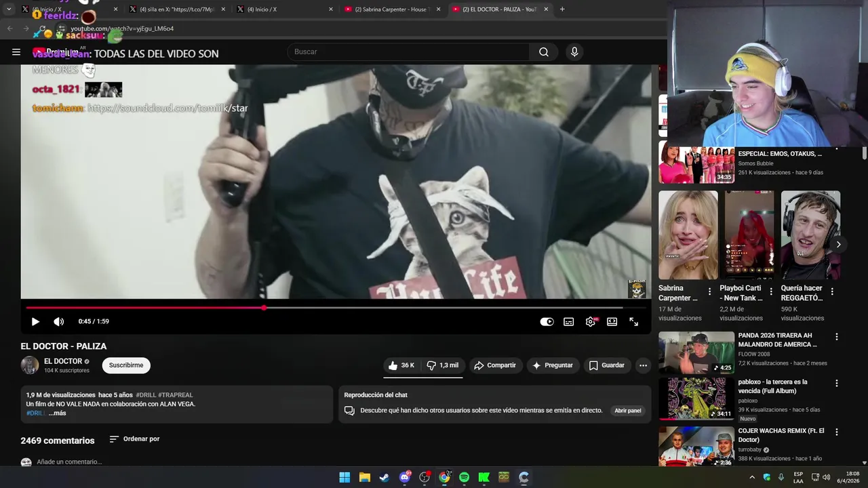Open Steam from taskbar
This screenshot has height=488, width=868.
pos(384,478)
